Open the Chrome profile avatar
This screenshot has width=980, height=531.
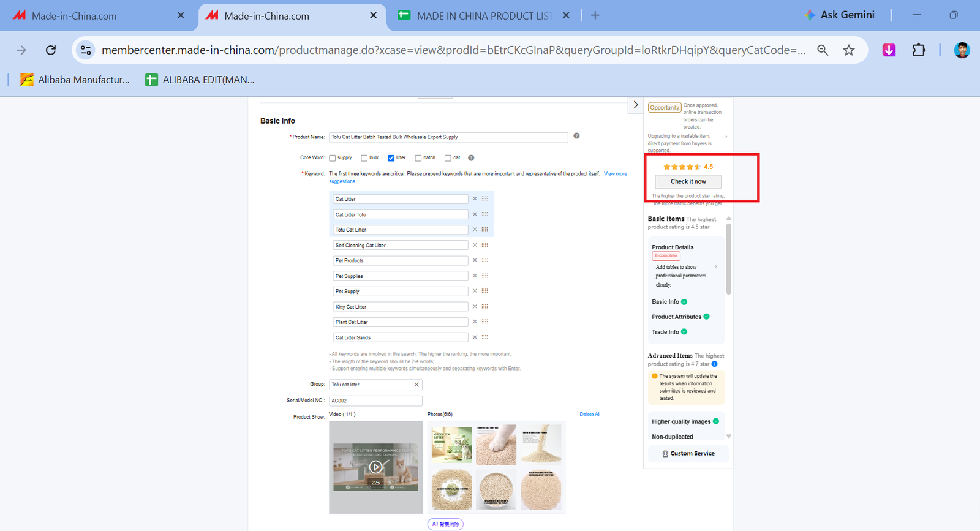(x=962, y=50)
